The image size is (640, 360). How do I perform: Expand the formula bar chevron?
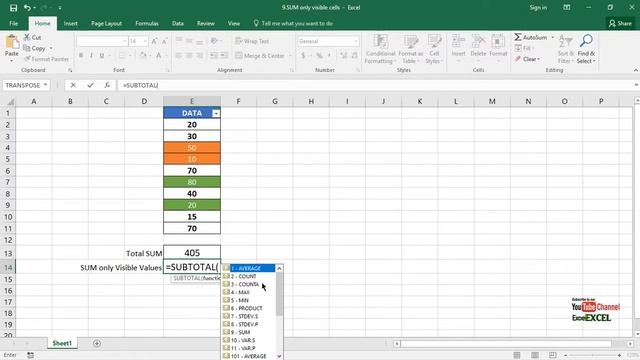636,85
